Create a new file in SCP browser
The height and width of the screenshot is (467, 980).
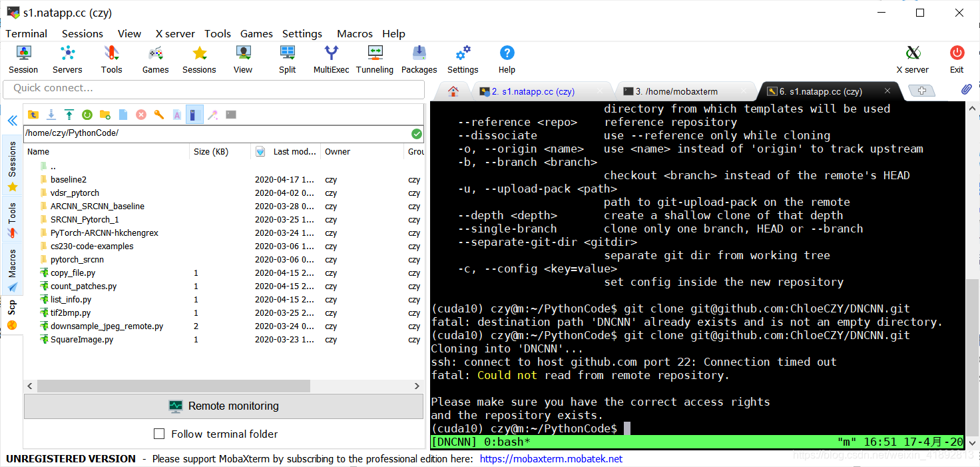click(x=122, y=115)
